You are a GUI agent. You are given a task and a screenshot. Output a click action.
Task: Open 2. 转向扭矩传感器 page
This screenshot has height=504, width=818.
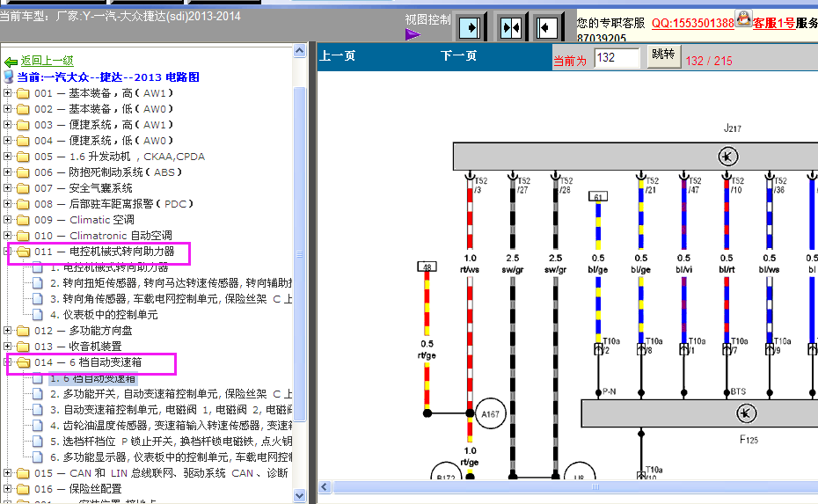point(171,283)
